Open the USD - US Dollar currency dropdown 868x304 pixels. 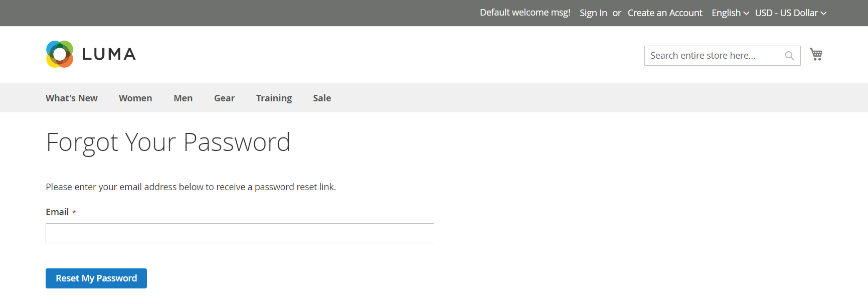(790, 13)
